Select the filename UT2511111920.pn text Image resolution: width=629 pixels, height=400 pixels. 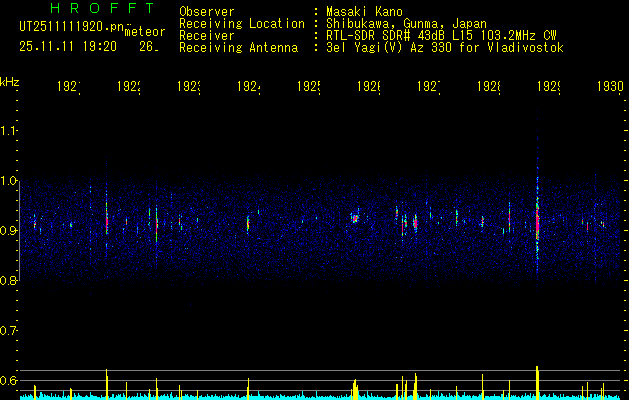coord(72,27)
